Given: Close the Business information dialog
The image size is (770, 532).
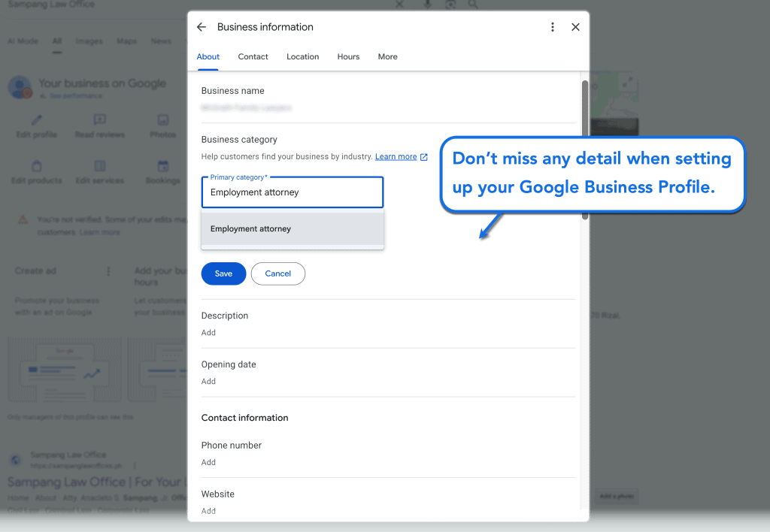Looking at the screenshot, I should tap(575, 27).
